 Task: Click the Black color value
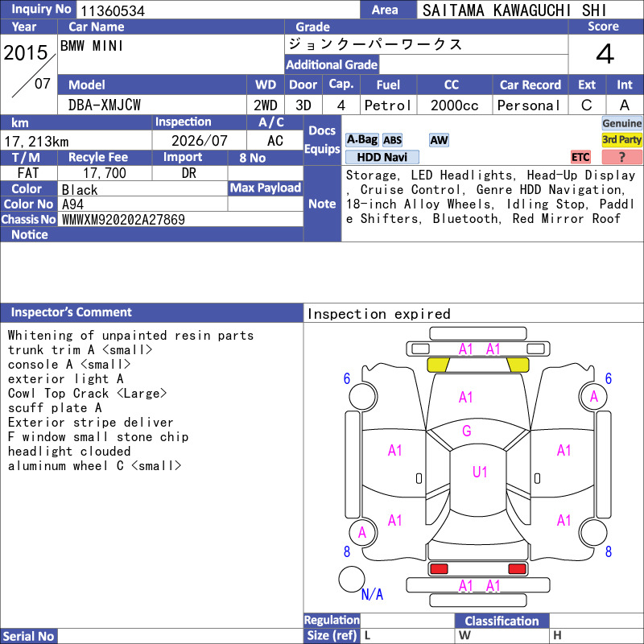[x=80, y=190]
